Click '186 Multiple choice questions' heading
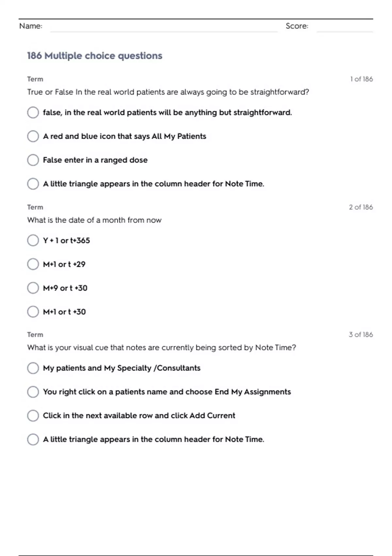This screenshot has width=392, height=556. 94,56
